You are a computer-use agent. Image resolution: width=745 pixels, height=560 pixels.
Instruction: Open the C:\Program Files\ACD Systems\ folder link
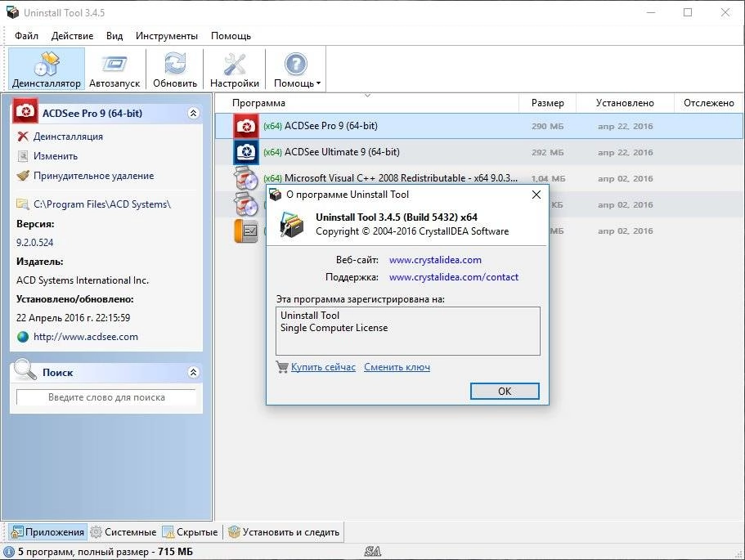click(102, 204)
